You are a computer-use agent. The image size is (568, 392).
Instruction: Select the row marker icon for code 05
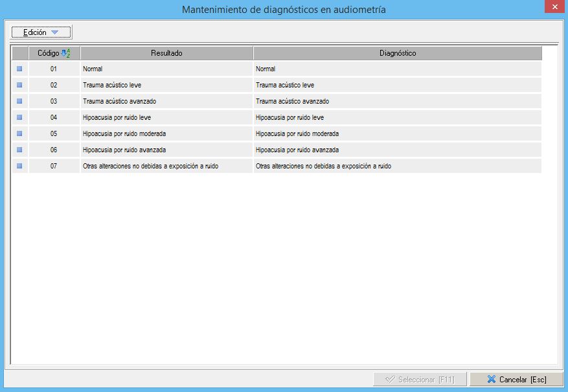tap(19, 133)
